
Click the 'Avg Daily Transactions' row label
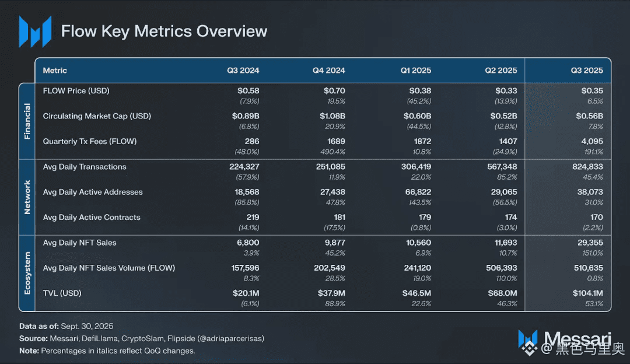coord(85,167)
